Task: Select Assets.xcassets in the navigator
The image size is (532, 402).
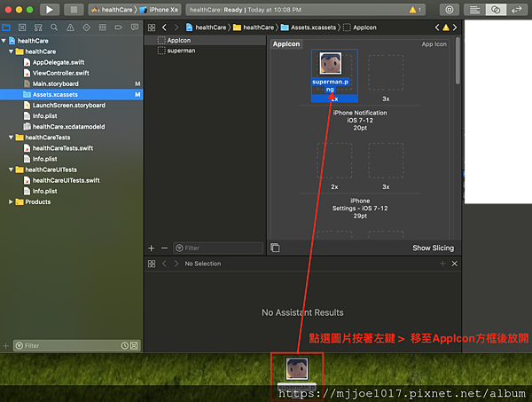Action: 71,94
